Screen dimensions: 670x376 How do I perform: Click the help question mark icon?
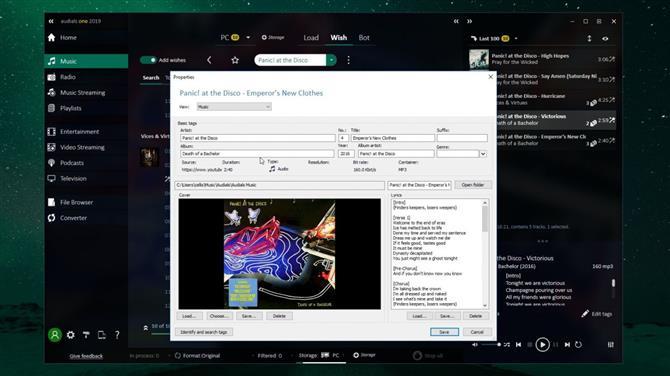click(x=117, y=335)
